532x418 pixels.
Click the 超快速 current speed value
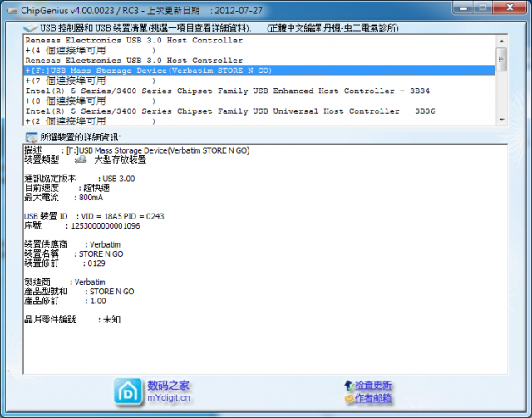point(96,188)
